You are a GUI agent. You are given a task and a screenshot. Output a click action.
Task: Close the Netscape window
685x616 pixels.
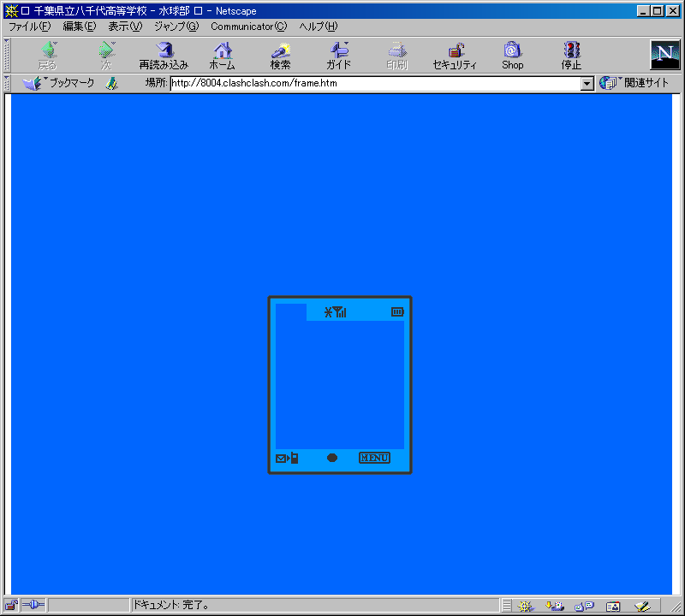(x=673, y=11)
